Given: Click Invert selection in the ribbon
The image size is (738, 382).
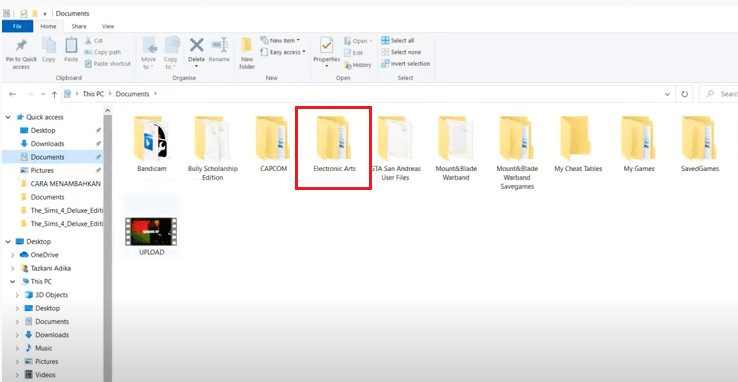Looking at the screenshot, I should [406, 64].
